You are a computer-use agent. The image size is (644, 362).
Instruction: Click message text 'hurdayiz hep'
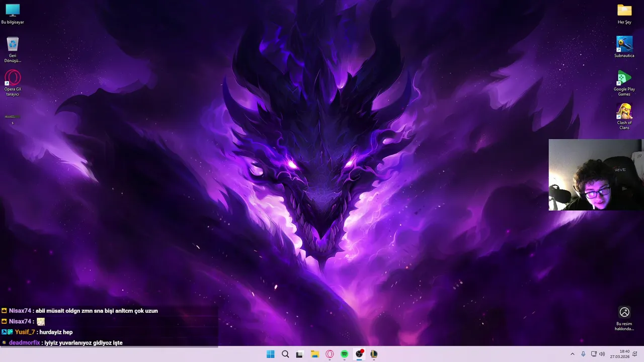click(x=56, y=332)
